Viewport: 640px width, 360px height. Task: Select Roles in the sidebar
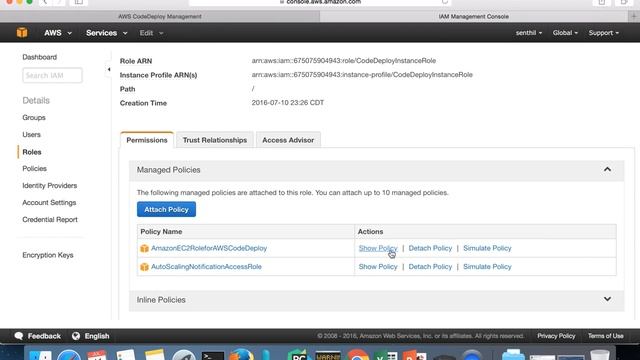(x=32, y=152)
